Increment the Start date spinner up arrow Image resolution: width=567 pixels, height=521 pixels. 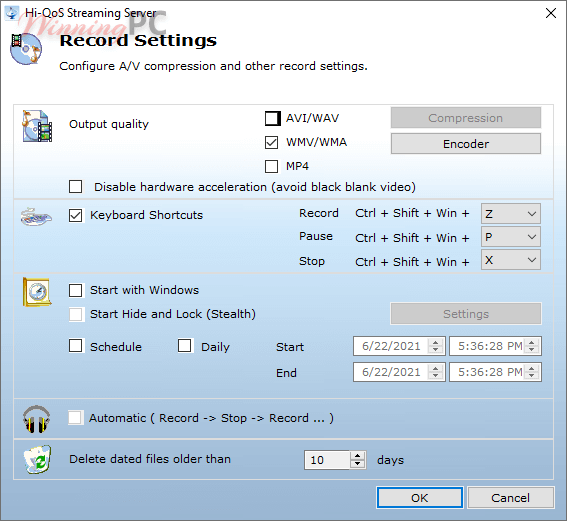[x=436, y=342]
